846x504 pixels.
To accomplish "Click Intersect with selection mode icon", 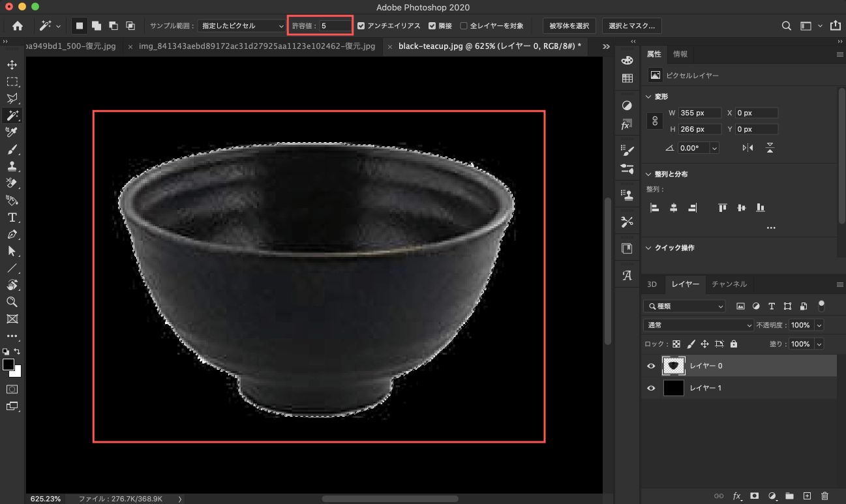I will pyautogui.click(x=130, y=25).
